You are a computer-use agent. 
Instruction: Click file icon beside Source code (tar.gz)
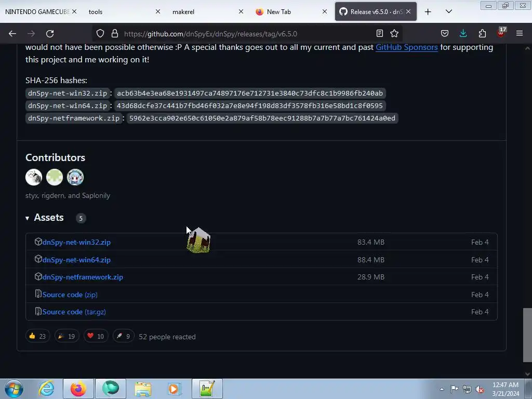pos(38,311)
